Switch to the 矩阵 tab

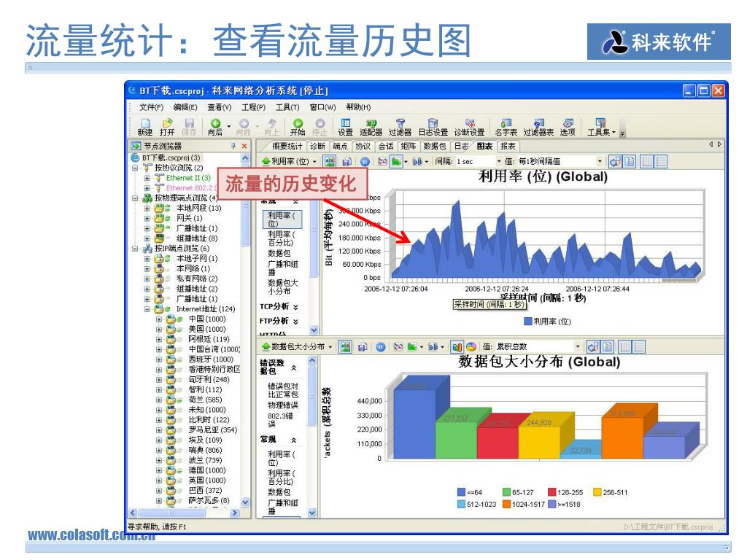(409, 146)
